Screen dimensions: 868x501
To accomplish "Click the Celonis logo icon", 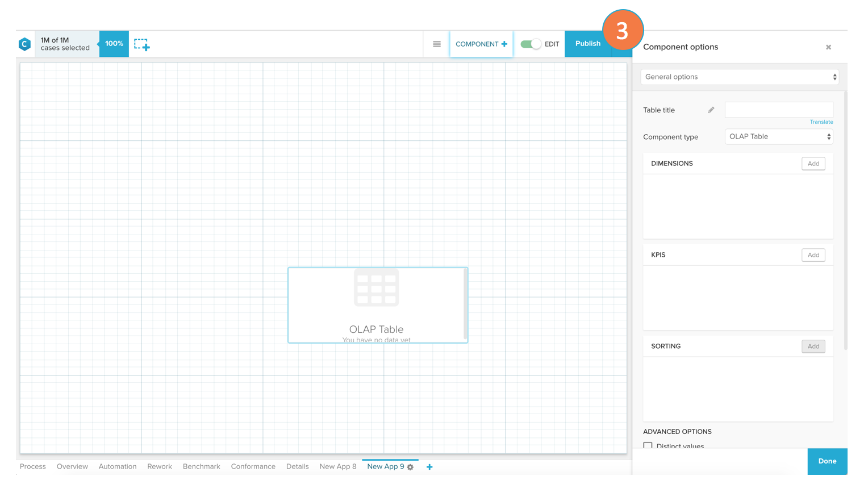I will (24, 44).
